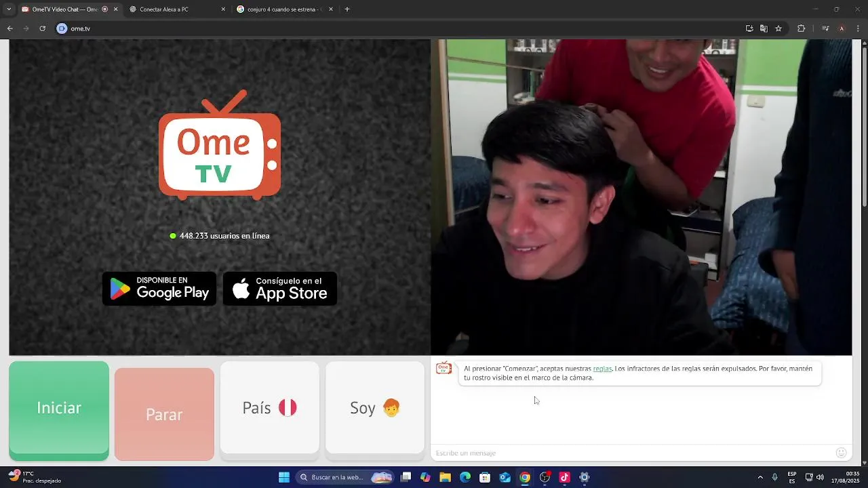Open the browser extensions menu
The width and height of the screenshot is (868, 488).
click(x=801, y=28)
